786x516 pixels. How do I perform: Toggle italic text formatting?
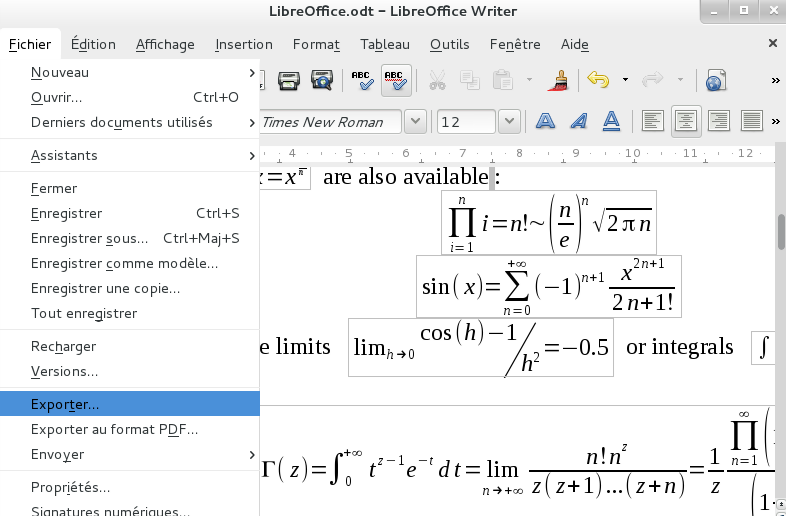[x=578, y=121]
